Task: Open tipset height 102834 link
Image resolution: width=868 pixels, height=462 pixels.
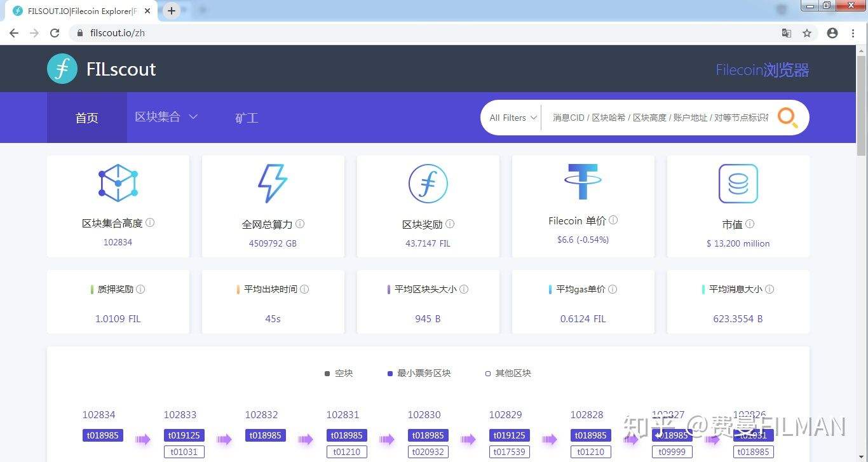Action: tap(99, 415)
